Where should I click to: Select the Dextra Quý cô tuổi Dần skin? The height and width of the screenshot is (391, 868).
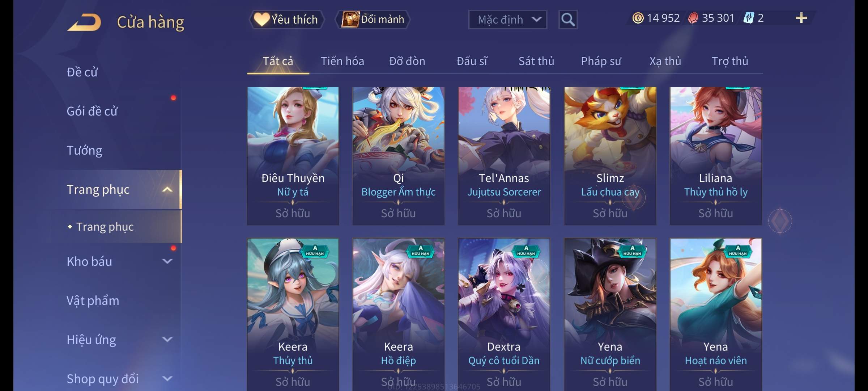(504, 314)
